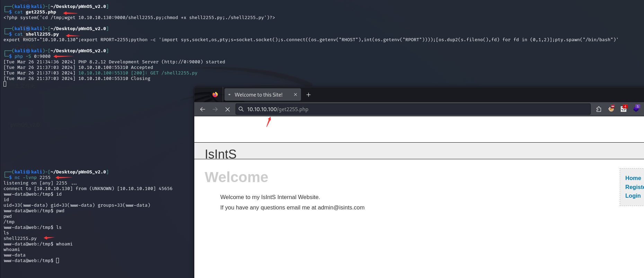This screenshot has width=644, height=278.
Task: Open the Register link in the site menu
Action: [x=634, y=187]
